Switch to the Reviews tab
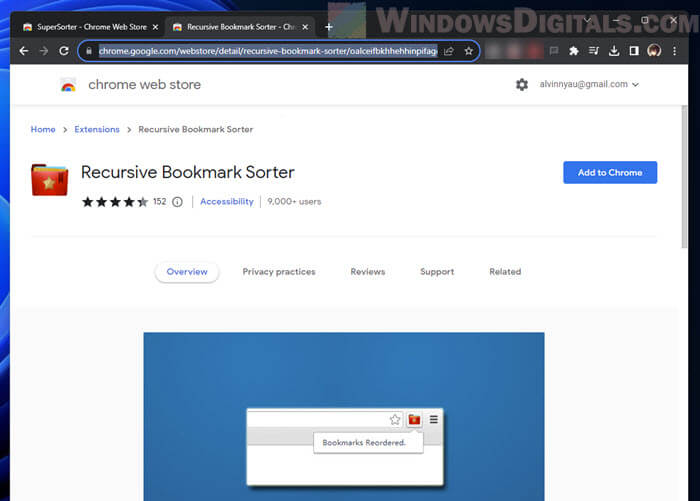Viewport: 700px width, 501px height. click(367, 271)
